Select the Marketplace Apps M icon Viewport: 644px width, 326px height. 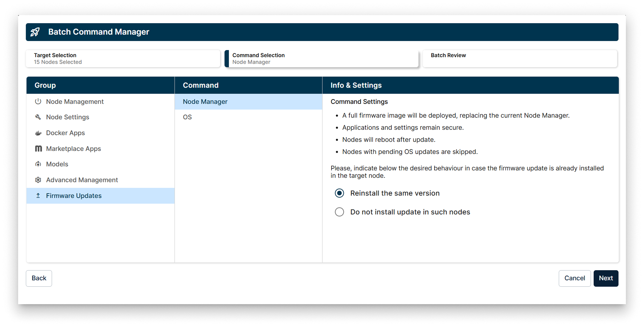38,148
